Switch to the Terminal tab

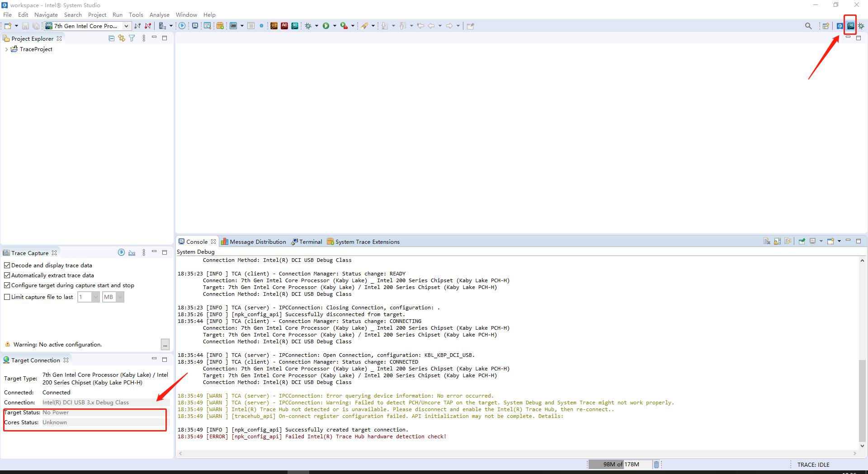(x=310, y=242)
